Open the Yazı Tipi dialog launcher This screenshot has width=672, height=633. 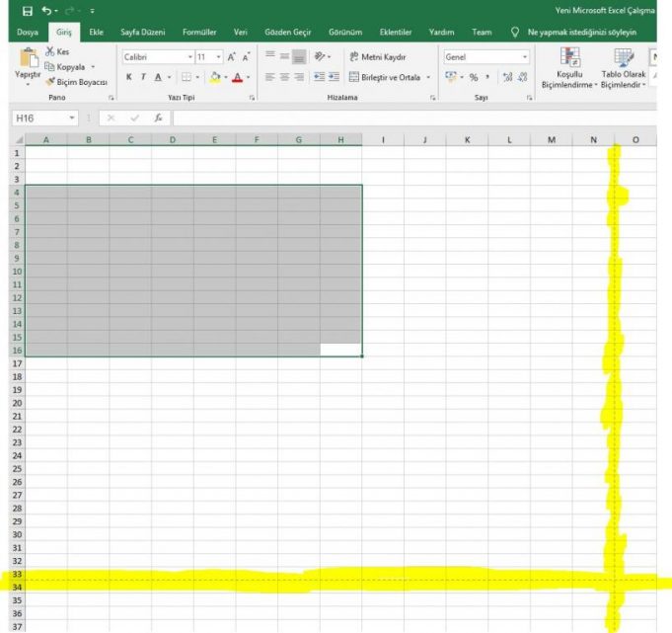[252, 98]
